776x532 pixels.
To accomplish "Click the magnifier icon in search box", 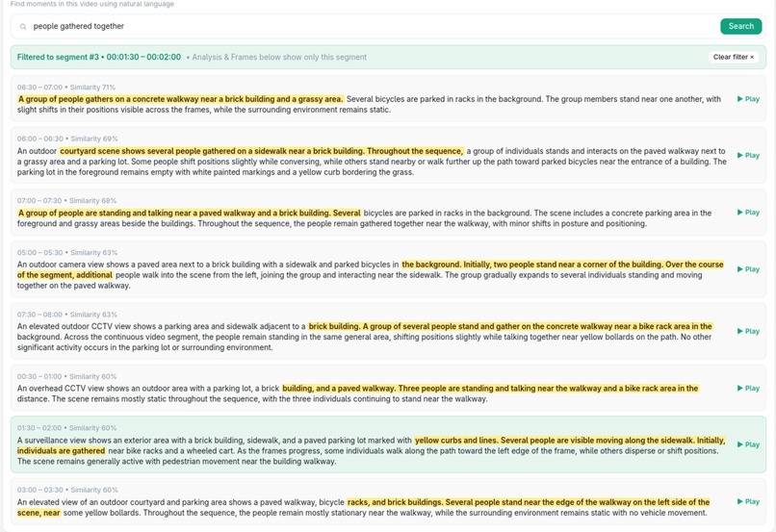I will point(23,27).
